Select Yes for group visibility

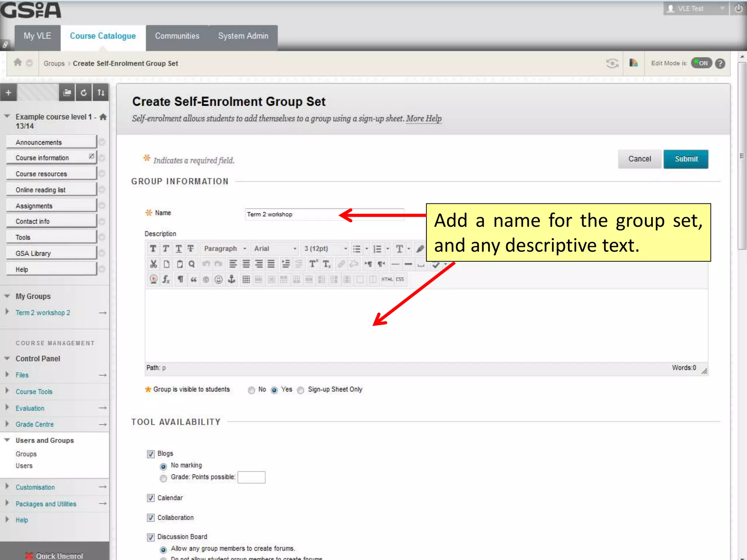[274, 390]
